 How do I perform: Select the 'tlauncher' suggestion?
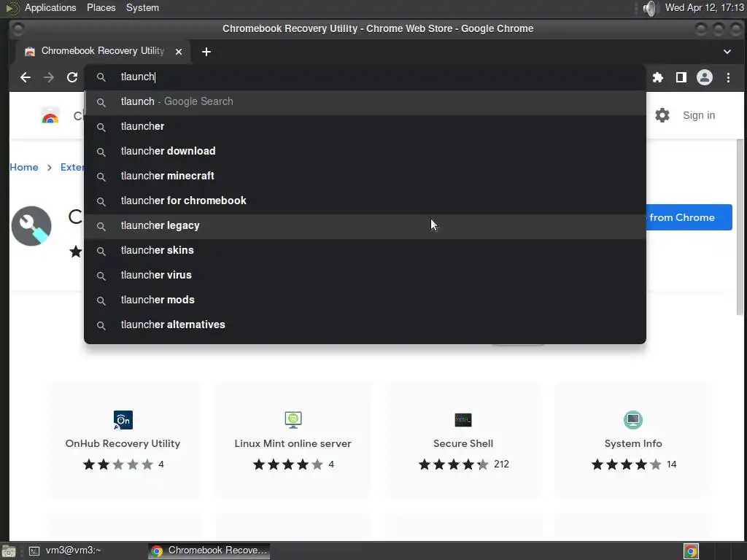[x=365, y=127]
